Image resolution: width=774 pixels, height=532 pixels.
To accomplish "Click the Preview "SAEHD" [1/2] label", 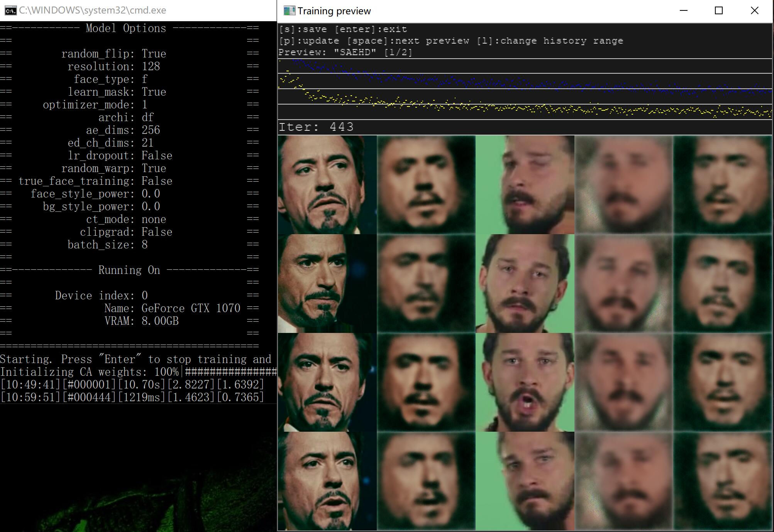I will (345, 52).
